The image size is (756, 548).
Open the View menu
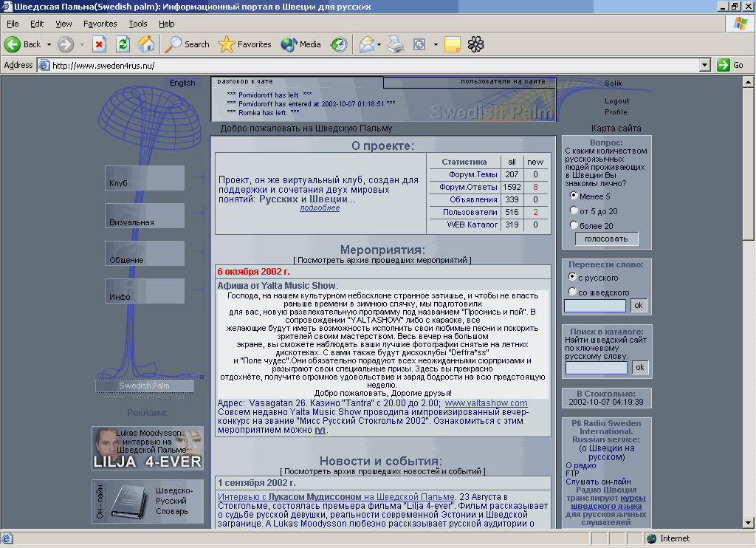click(63, 24)
